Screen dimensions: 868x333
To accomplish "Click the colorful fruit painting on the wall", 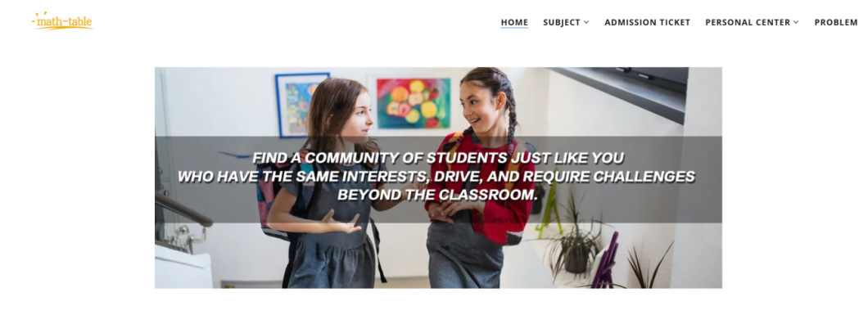I will (x=414, y=103).
